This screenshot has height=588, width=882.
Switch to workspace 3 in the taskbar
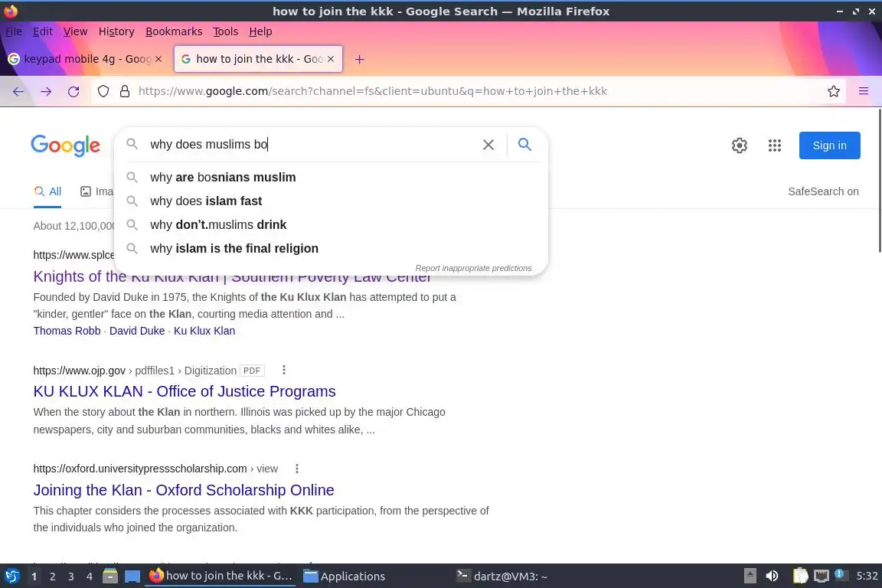[x=71, y=577]
